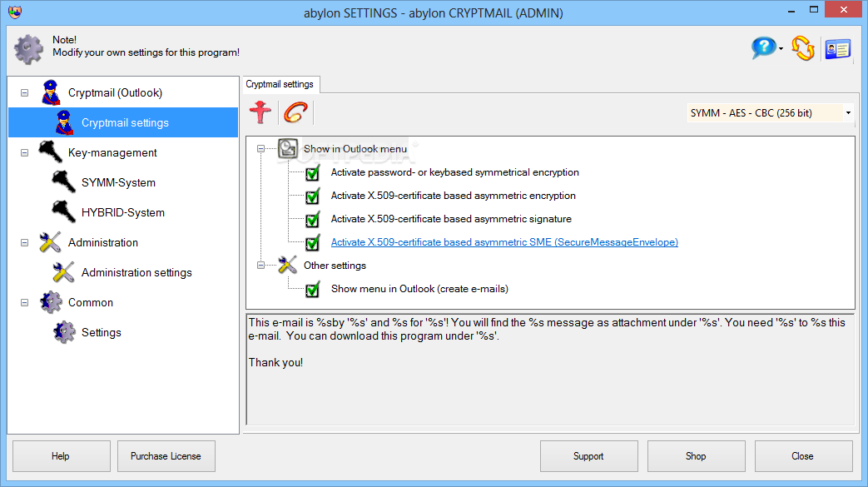This screenshot has height=487, width=868.
Task: Select 'Other settings' label
Action: coord(335,266)
